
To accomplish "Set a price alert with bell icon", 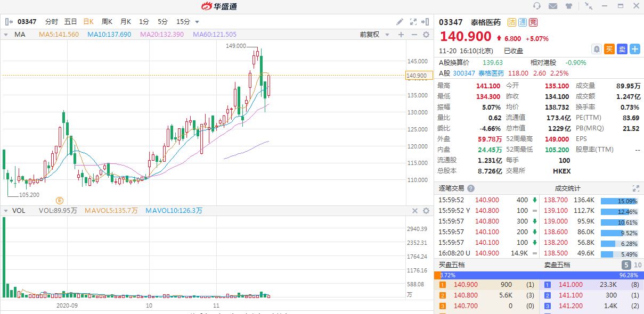I will tap(597, 49).
